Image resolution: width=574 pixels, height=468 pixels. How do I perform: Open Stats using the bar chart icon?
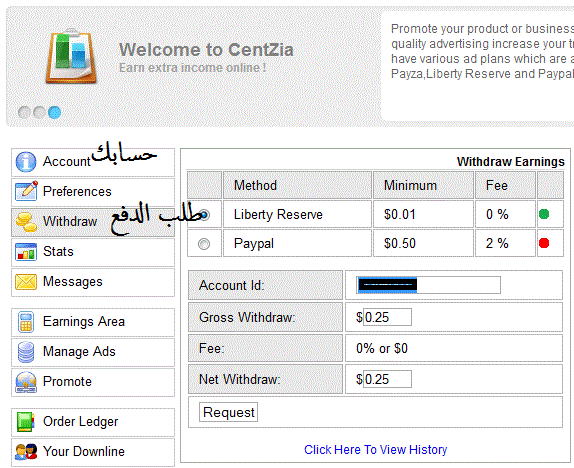pyautogui.click(x=26, y=252)
